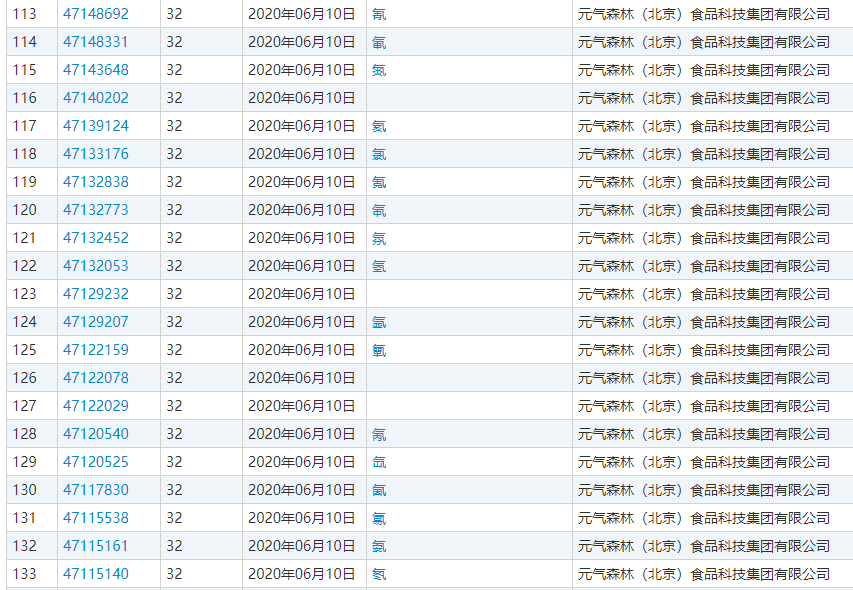
Task: Open trademark entry 47129232
Action: (x=96, y=294)
